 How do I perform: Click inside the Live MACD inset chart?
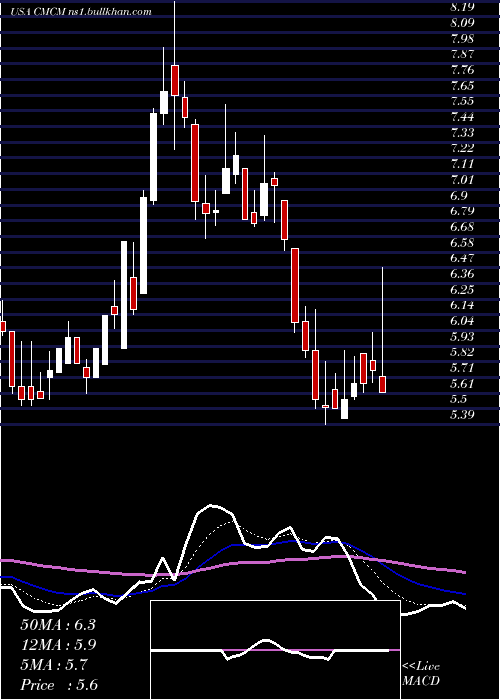point(275,650)
